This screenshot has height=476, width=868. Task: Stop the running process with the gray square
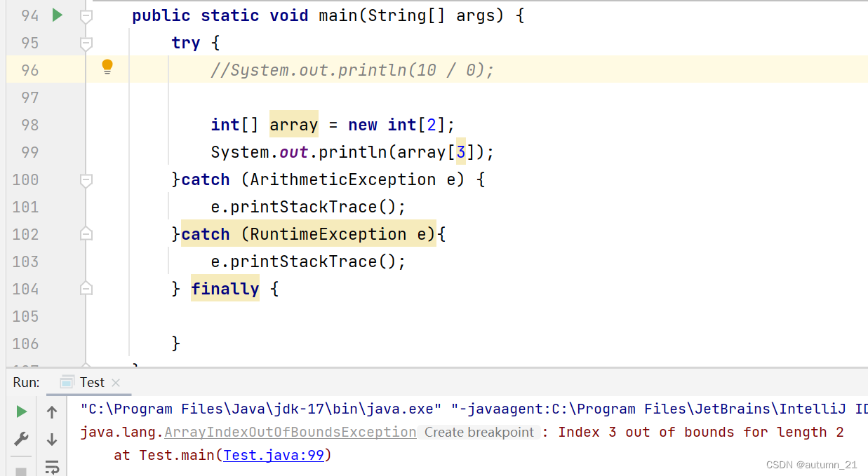click(x=22, y=471)
